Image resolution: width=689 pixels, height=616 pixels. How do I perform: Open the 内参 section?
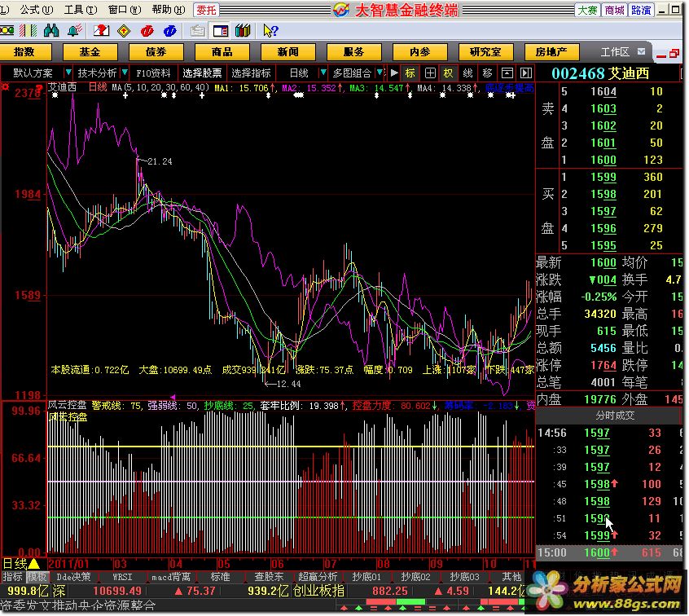pos(419,52)
